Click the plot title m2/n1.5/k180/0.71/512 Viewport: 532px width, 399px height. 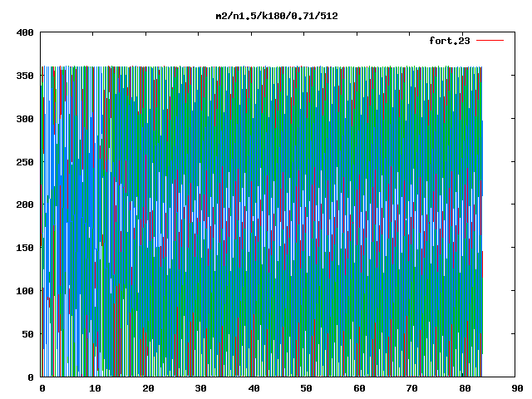pos(277,16)
